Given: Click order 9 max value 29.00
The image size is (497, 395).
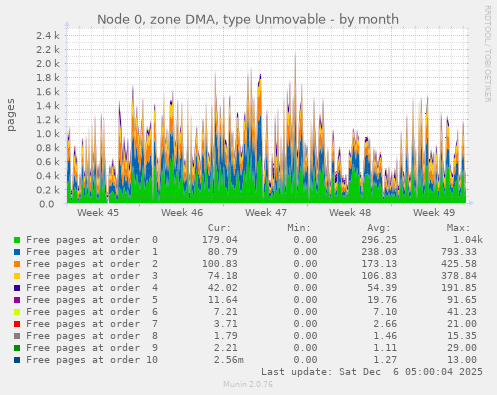Looking at the screenshot, I should point(462,348).
